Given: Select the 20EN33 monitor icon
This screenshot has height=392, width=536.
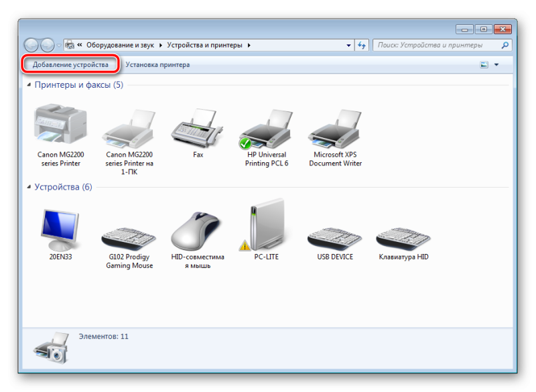Looking at the screenshot, I should (60, 230).
